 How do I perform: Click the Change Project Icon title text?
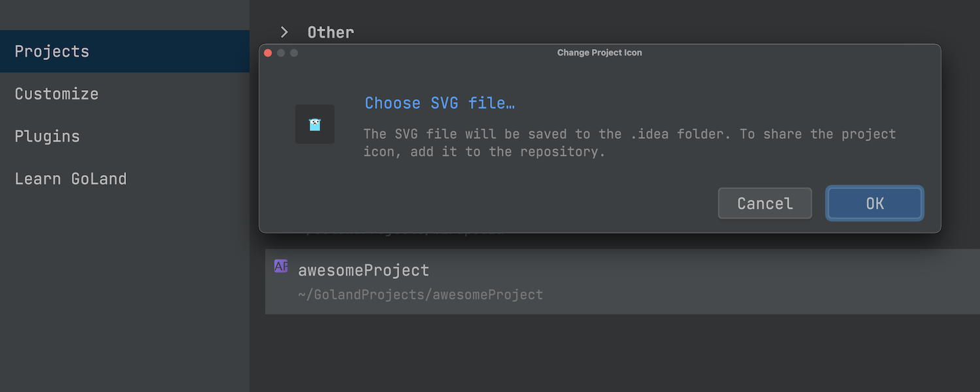pos(599,53)
